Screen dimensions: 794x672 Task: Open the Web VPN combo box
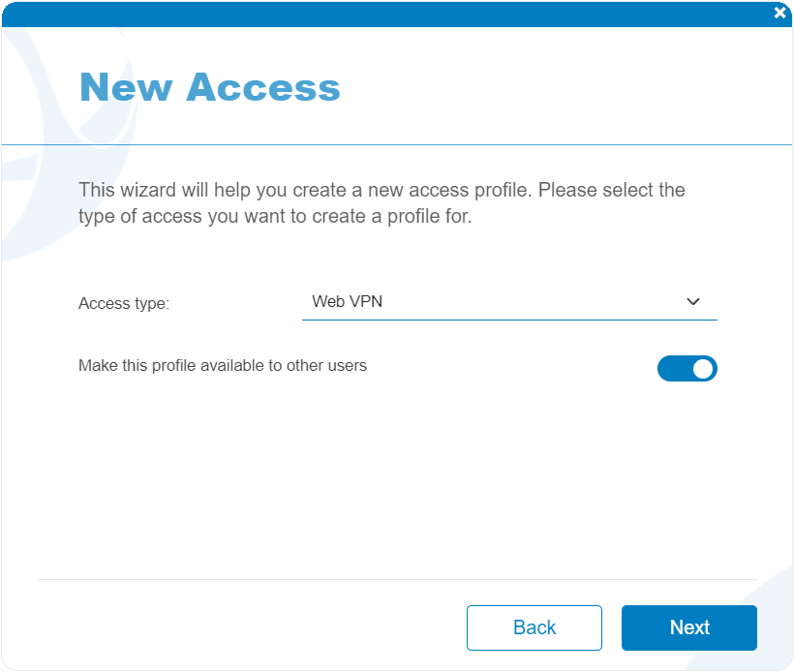(509, 302)
